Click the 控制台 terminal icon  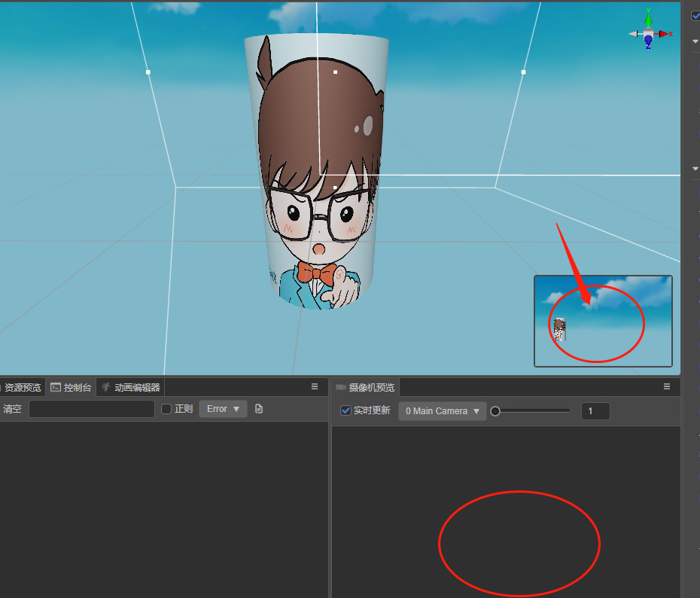click(56, 387)
